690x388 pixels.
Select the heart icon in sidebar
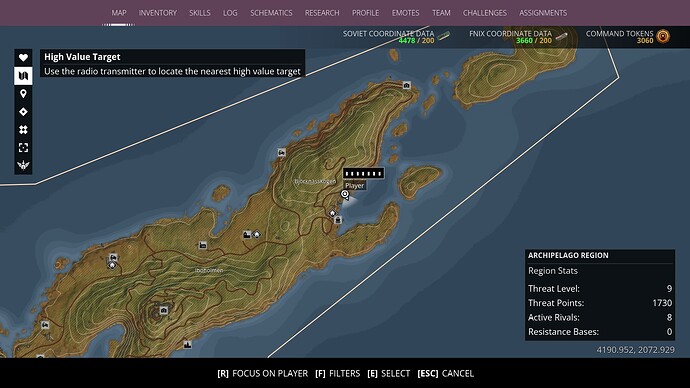23,57
